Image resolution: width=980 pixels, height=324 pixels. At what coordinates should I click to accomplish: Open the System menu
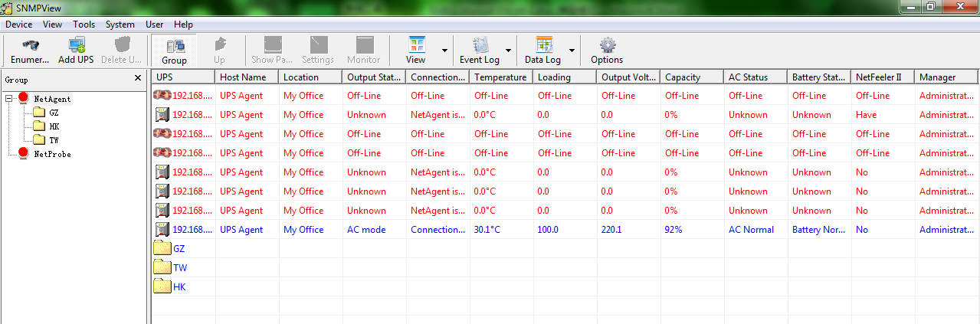point(120,25)
